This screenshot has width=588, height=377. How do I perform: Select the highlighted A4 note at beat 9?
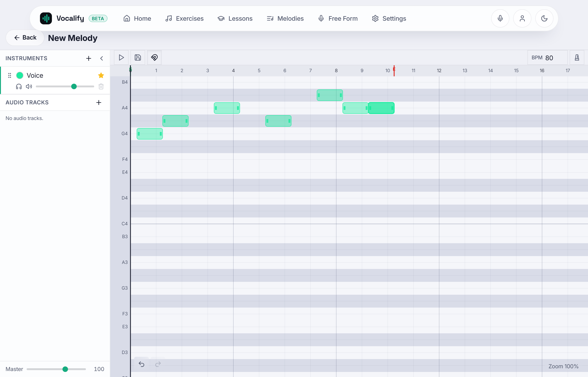click(381, 108)
